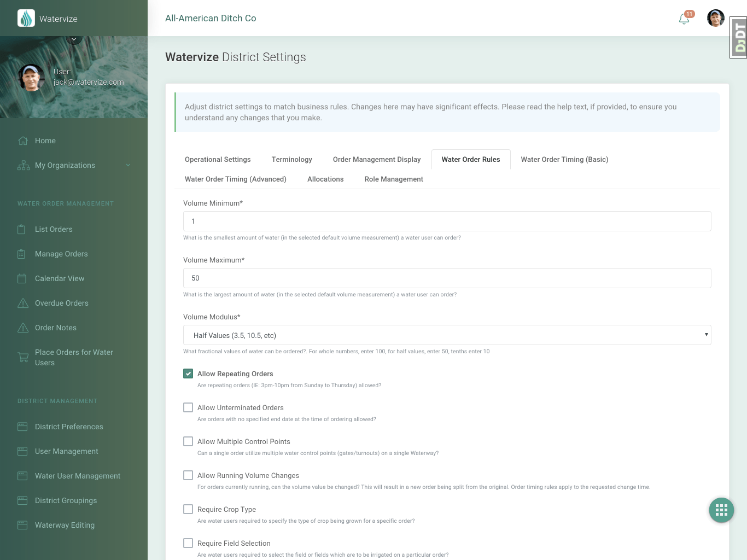Collapse the sidebar user panel chevron
The image size is (747, 560).
pos(74,39)
